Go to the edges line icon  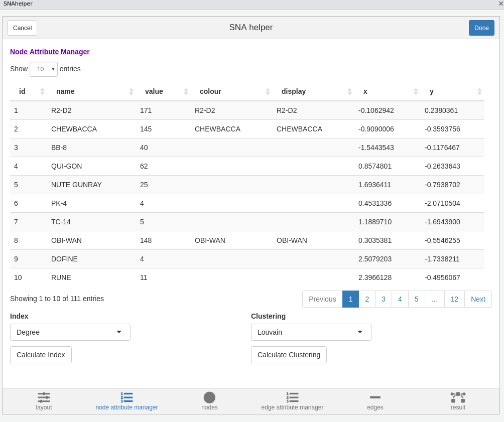point(375,397)
